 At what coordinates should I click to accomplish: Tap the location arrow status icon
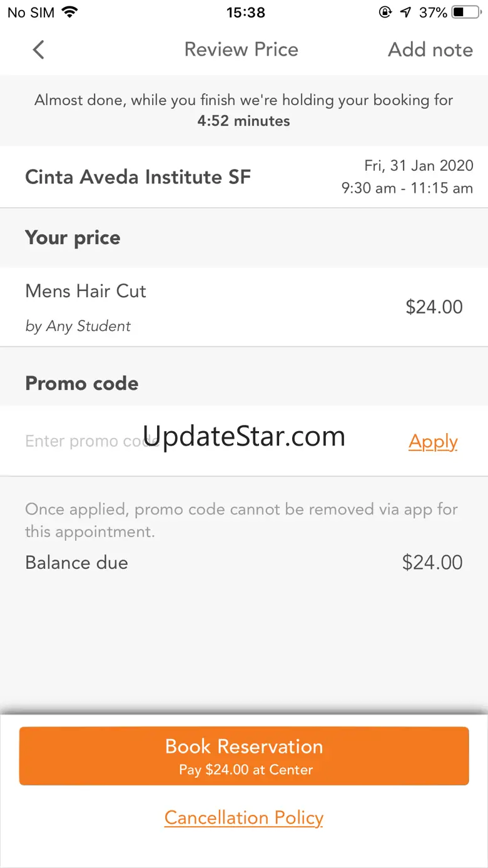pos(405,12)
